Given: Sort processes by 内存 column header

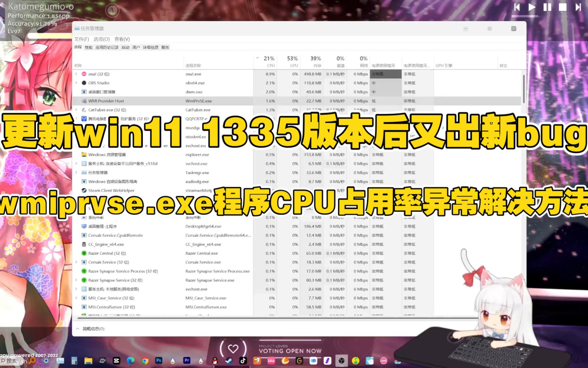Looking at the screenshot, I should point(312,62).
